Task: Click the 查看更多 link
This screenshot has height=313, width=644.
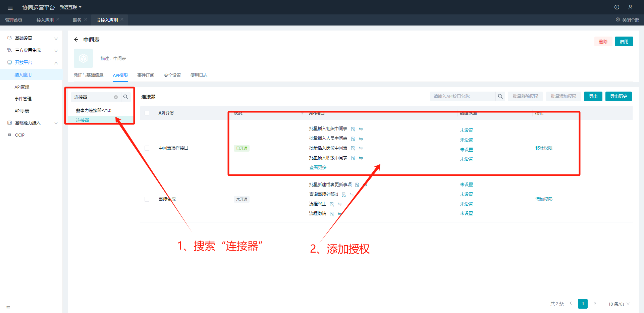Action: pos(318,167)
